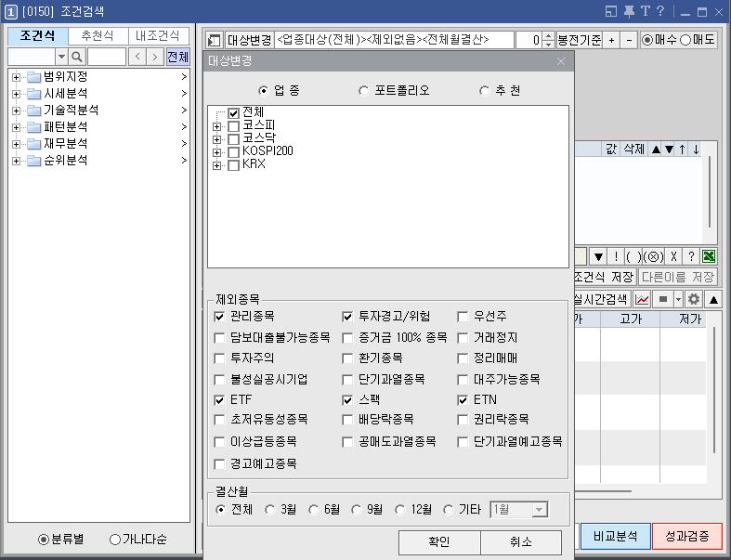731x560 pixels.
Task: Toggle the target panel icon beside 대상변경
Action: [x=215, y=40]
